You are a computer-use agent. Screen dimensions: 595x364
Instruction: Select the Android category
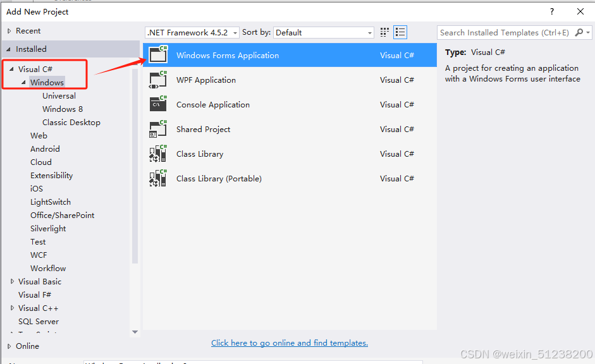(45, 149)
